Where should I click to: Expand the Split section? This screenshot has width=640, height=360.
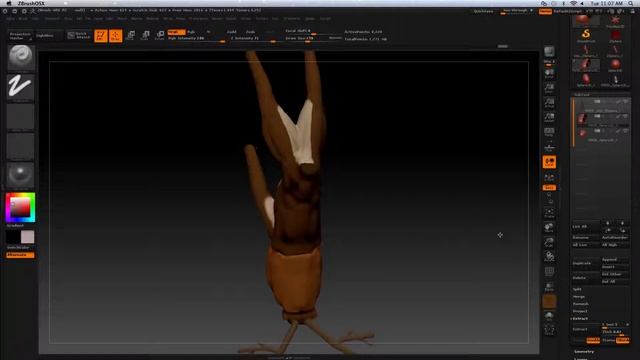(x=577, y=289)
